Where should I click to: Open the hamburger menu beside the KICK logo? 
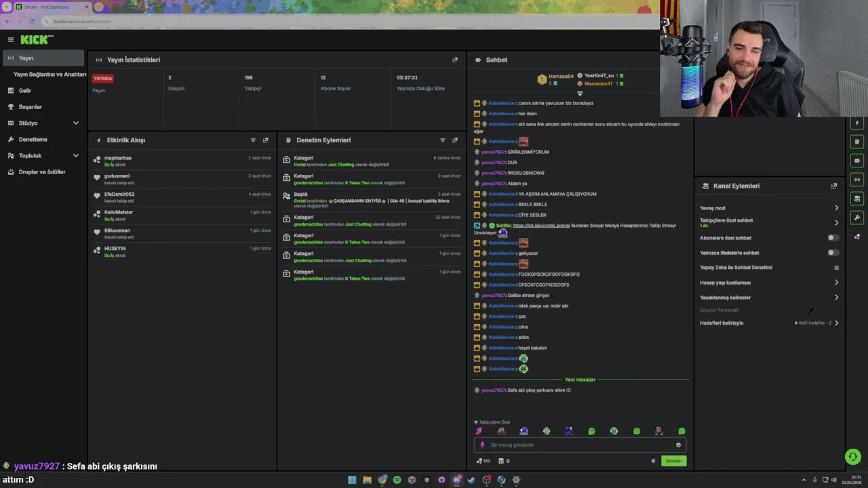10,40
